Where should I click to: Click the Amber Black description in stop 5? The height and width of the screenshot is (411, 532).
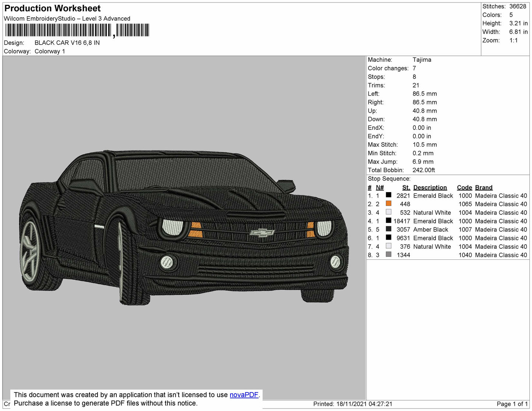click(431, 230)
